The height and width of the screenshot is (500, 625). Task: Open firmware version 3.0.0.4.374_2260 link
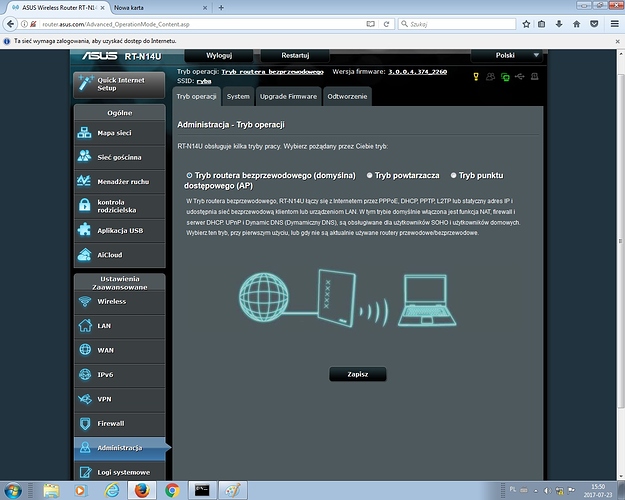pyautogui.click(x=417, y=72)
